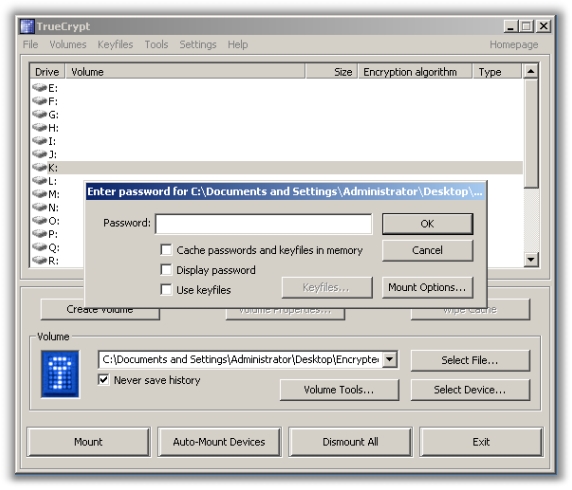The height and width of the screenshot is (490, 572).
Task: Click the O: drive icon
Action: [39, 220]
